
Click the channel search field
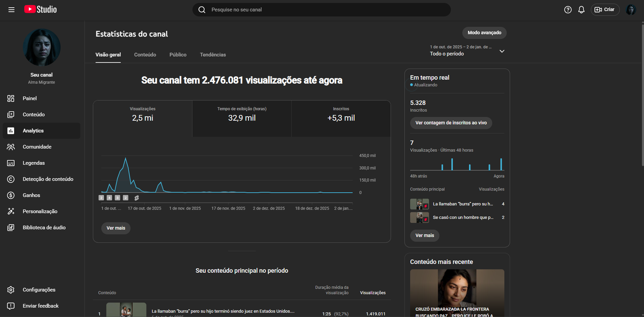point(322,10)
